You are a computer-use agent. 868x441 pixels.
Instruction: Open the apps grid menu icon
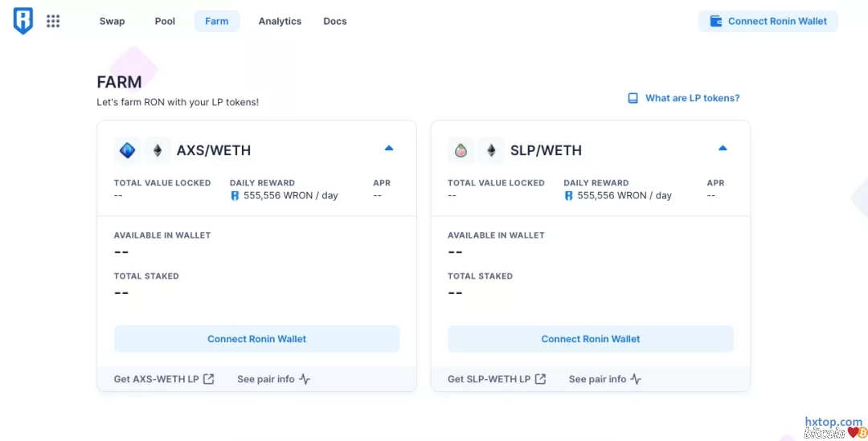pos(53,22)
